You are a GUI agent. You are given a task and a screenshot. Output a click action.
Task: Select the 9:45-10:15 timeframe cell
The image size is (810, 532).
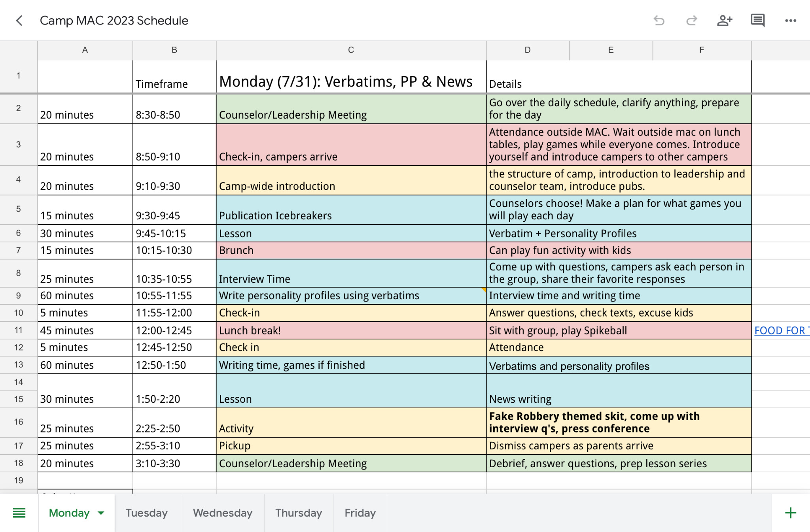pyautogui.click(x=174, y=233)
